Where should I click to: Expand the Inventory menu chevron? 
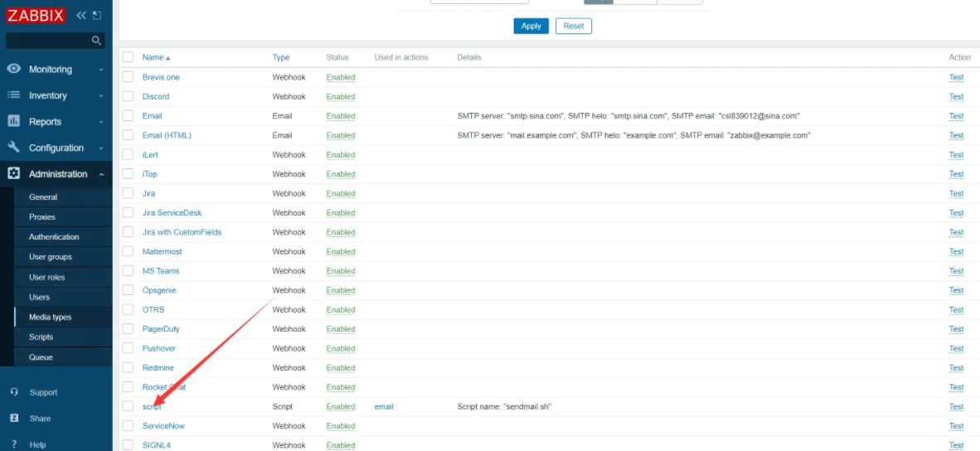tap(101, 95)
